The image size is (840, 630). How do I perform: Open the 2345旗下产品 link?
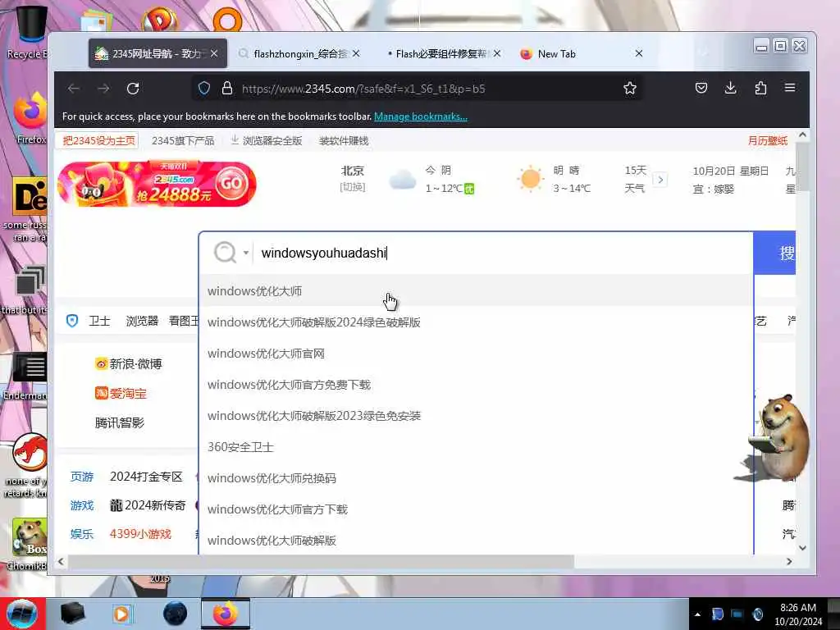[x=183, y=140]
